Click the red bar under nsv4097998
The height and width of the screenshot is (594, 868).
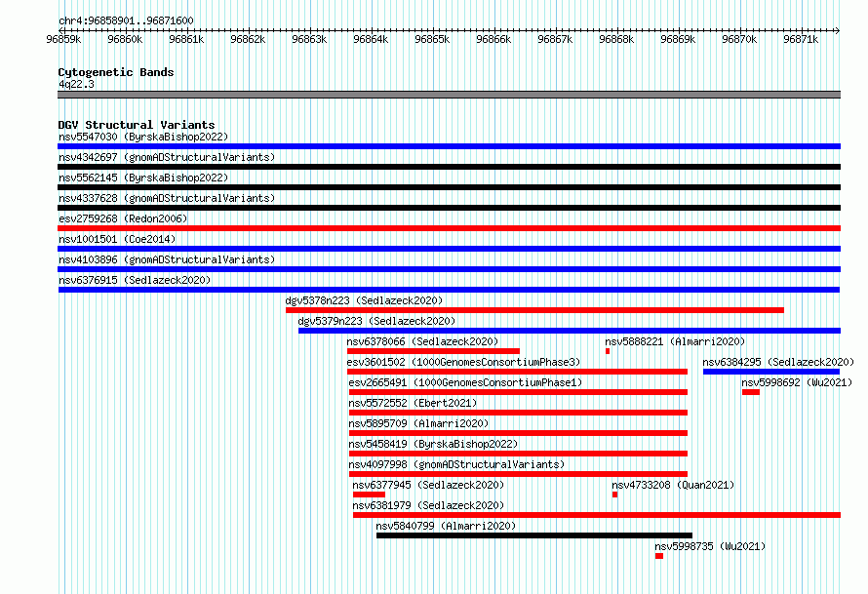coord(518,474)
